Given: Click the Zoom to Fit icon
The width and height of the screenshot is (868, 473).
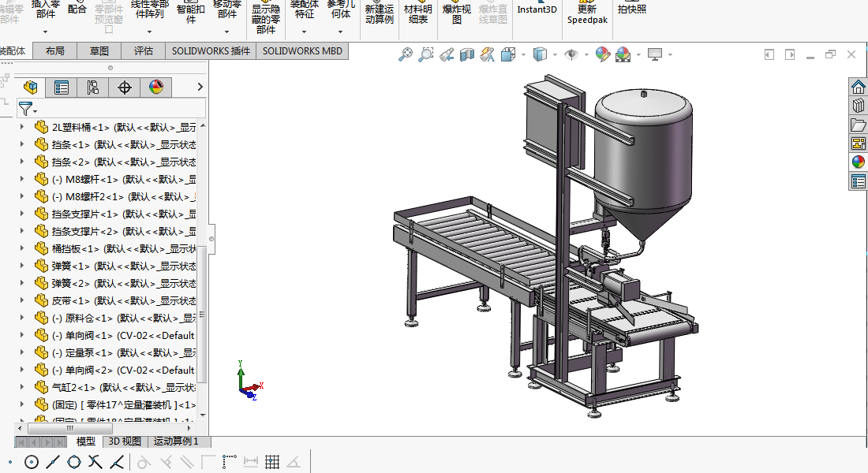Looking at the screenshot, I should tap(406, 54).
